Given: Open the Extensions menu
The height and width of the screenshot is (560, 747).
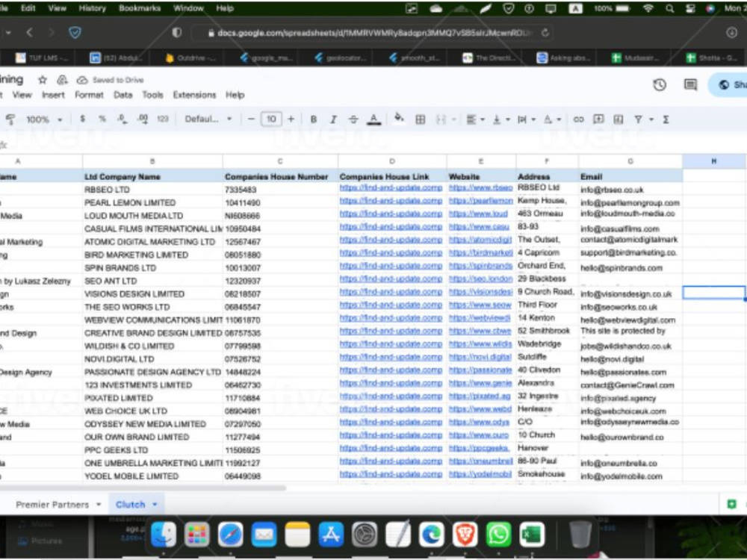Looking at the screenshot, I should (194, 95).
